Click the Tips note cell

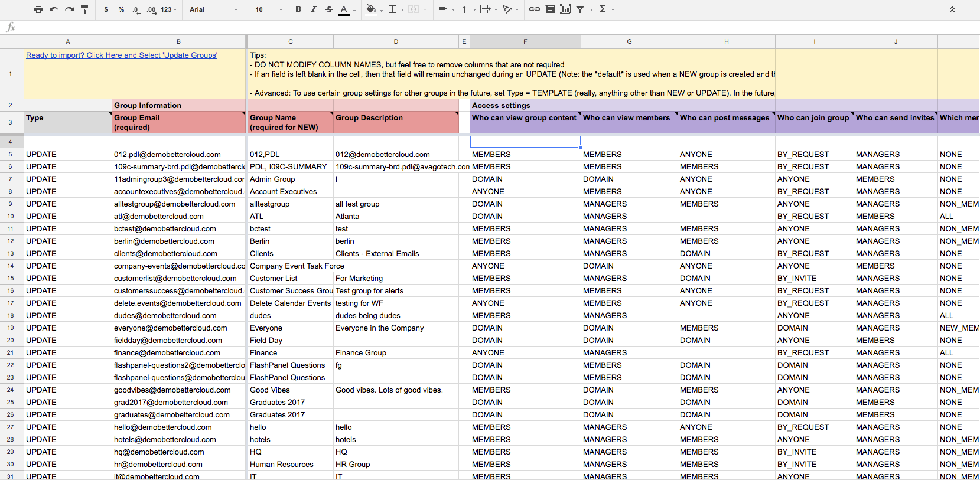coord(511,74)
